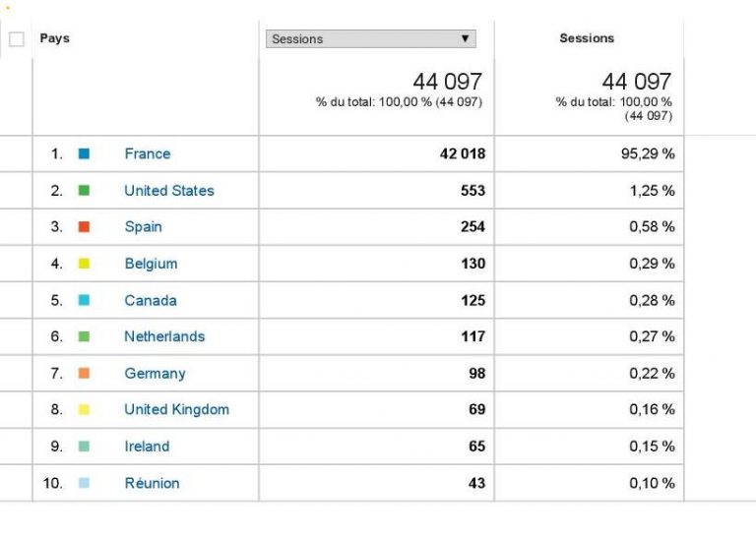Click the orange color swatch for Germany
Viewport: 756px width, 539px height.
tap(84, 374)
